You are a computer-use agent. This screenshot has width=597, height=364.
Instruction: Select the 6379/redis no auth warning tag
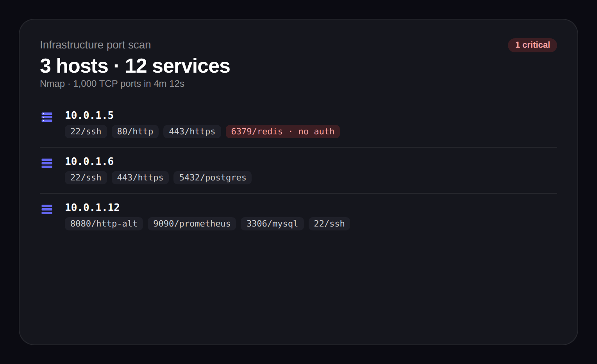tap(282, 132)
